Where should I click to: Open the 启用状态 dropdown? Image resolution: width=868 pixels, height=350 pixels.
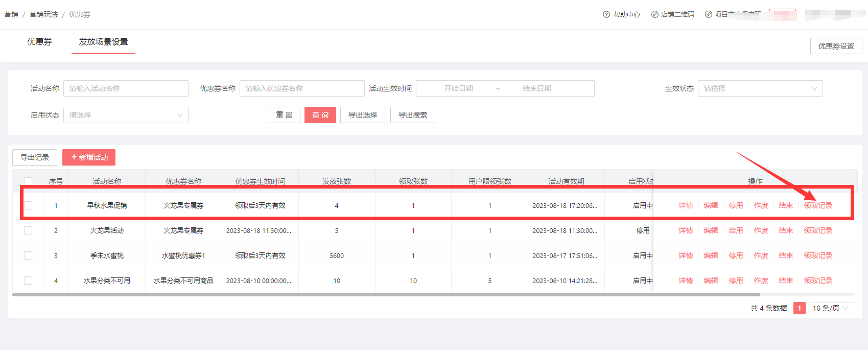tap(126, 115)
